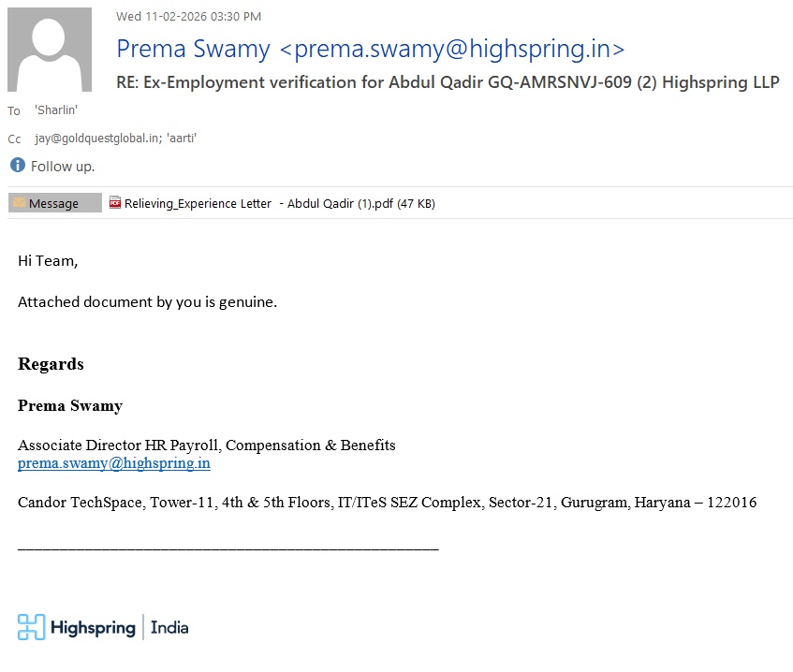Click the 'aarti' recipient in the Cc field
Image resolution: width=793 pixels, height=672 pixels.
(182, 138)
